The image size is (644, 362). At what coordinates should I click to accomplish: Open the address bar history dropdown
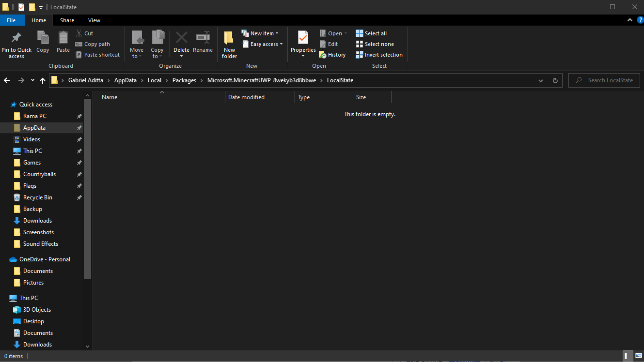(541, 80)
